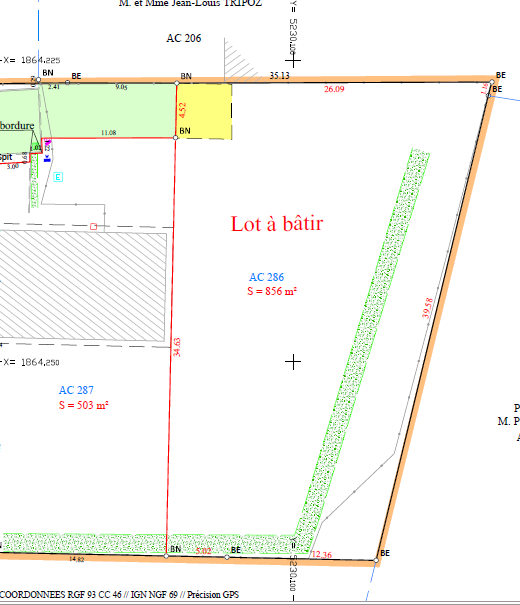Click the "14.82" bottom boundary dimension
The image size is (520, 605).
point(76,559)
